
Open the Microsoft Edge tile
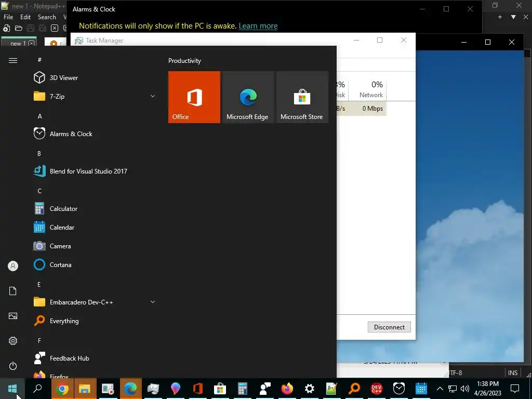pos(248,97)
